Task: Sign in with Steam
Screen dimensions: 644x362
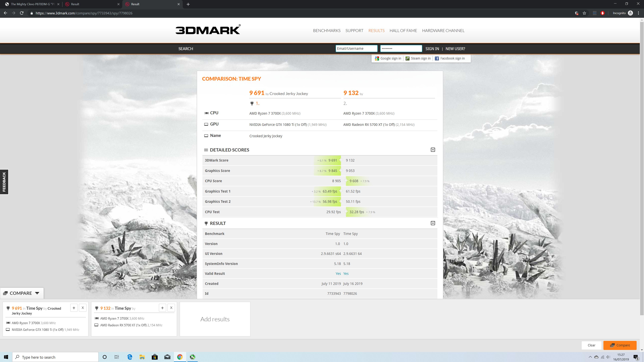Action: pos(418,58)
